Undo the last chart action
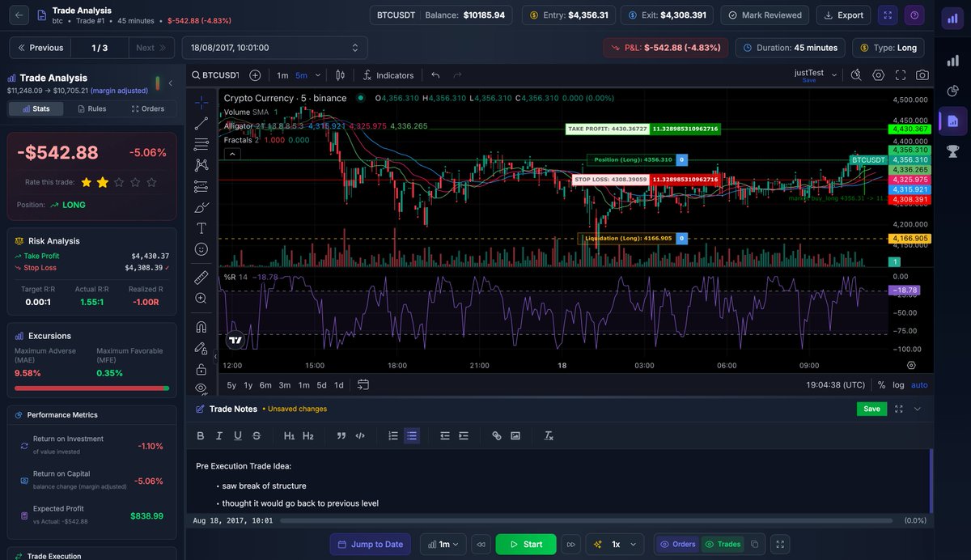Screen dimensions: 971x560 (435, 75)
